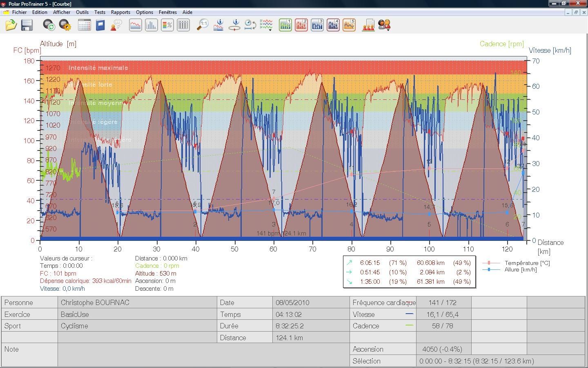Click the Intensité légère zone label
The height and width of the screenshot is (368, 588).
[x=93, y=122]
